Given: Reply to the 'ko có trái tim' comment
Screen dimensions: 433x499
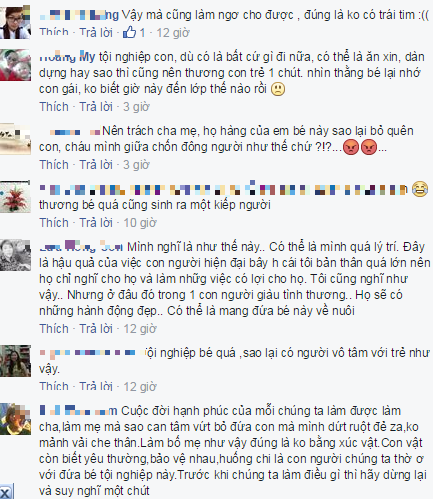Looking at the screenshot, I should click(x=96, y=33).
